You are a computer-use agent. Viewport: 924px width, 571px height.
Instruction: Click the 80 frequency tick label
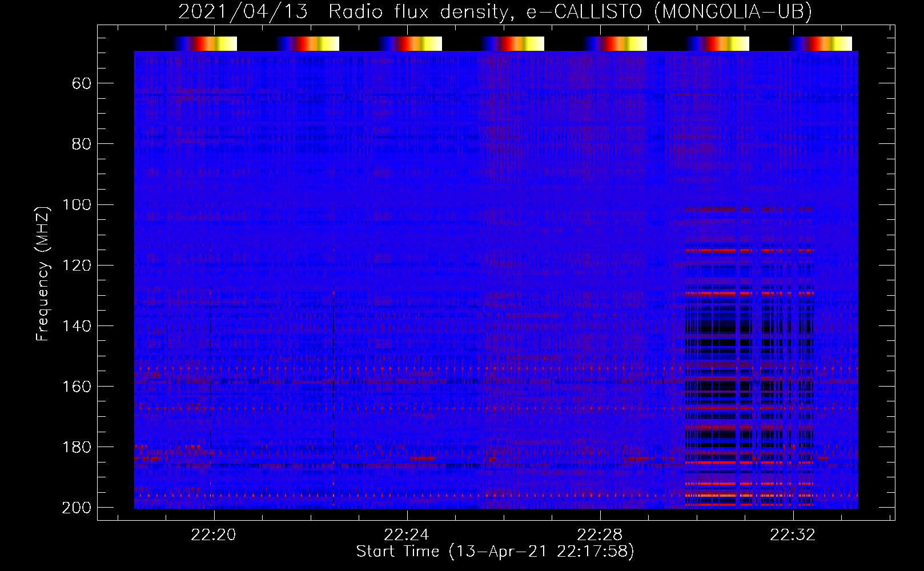tap(82, 144)
